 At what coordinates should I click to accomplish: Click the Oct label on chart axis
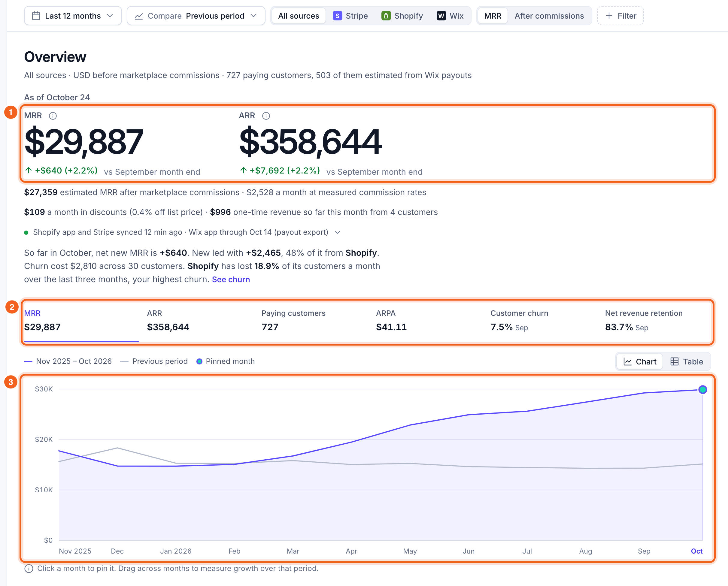(x=696, y=551)
